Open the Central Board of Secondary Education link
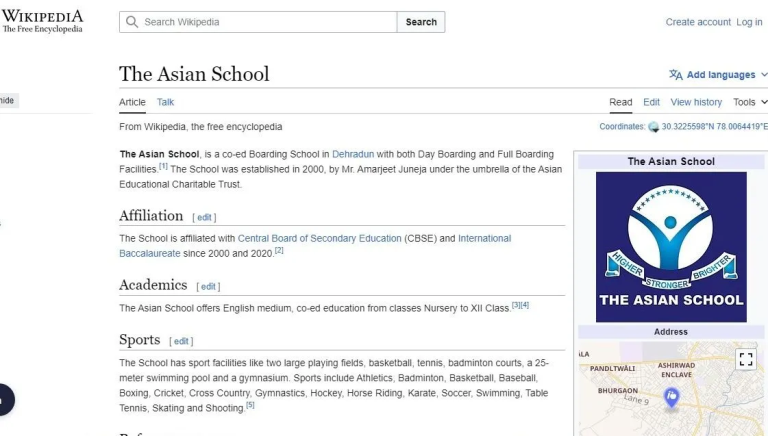Image resolution: width=768 pixels, height=436 pixels. pyautogui.click(x=319, y=239)
